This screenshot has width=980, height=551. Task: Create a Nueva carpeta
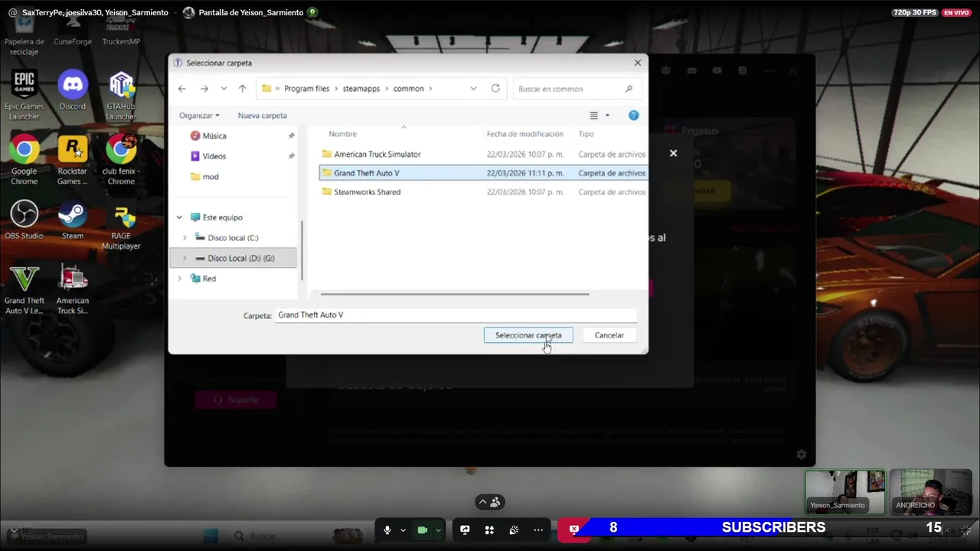click(x=262, y=116)
